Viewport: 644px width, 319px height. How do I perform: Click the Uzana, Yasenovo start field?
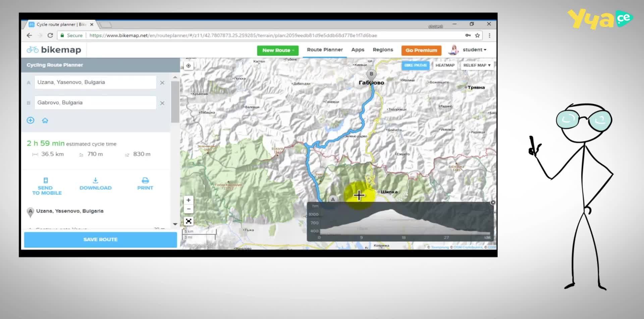point(95,82)
